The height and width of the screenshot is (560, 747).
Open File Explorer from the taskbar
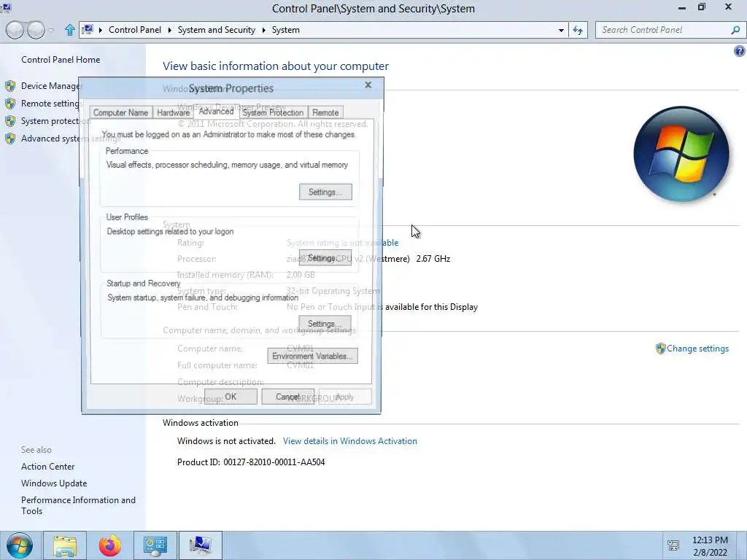point(65,545)
